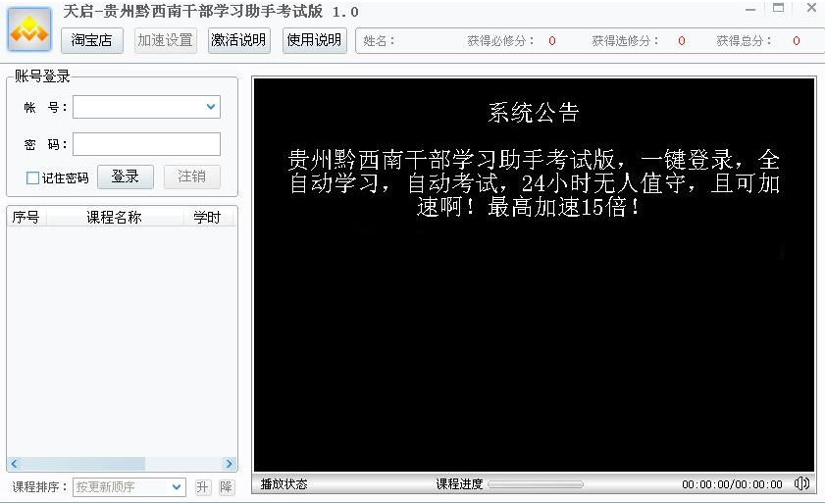Image resolution: width=825 pixels, height=504 pixels.
Task: Expand the 课程排序 sort order dropdown
Action: [177, 486]
